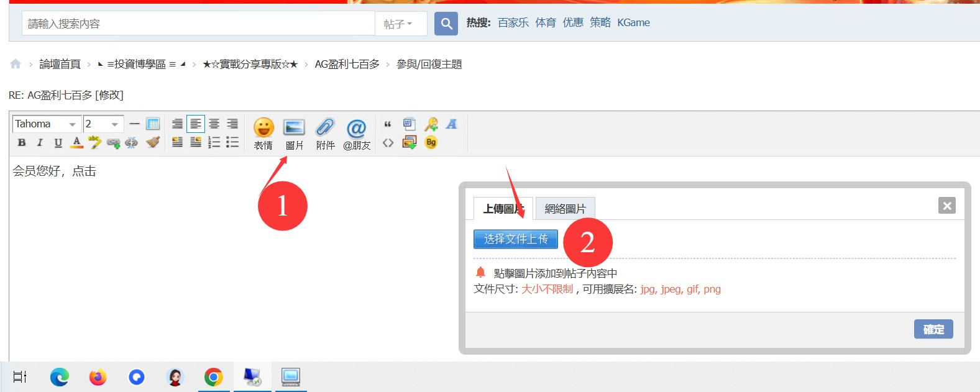Click the font color A swatch

(x=76, y=143)
